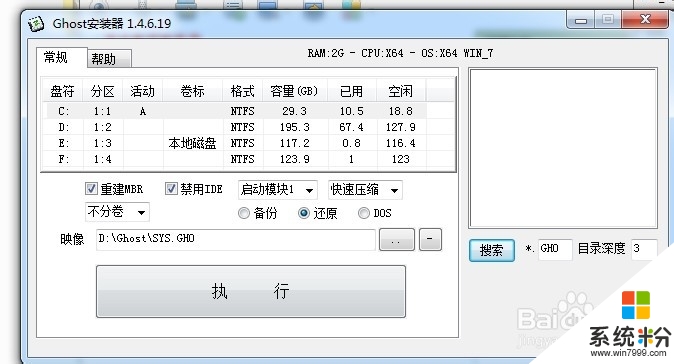Click the 29.3 capacity cell

[295, 111]
